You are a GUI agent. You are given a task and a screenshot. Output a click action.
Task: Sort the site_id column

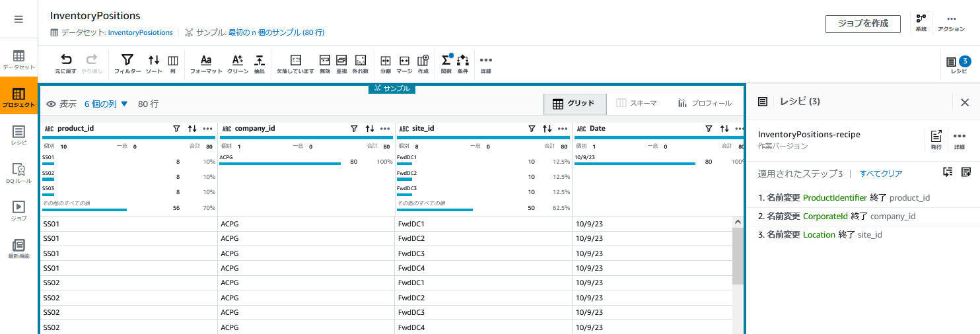(x=547, y=129)
